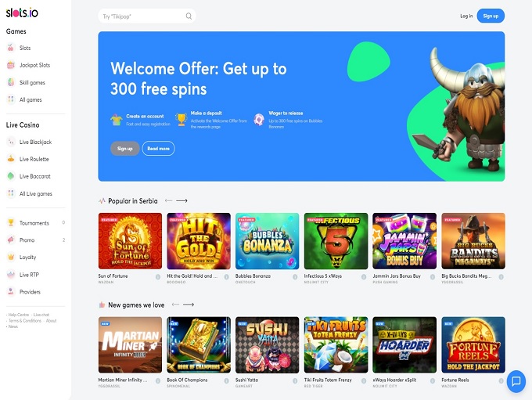532x400 pixels.
Task: Show previous New games we love arrow
Action: (x=175, y=305)
